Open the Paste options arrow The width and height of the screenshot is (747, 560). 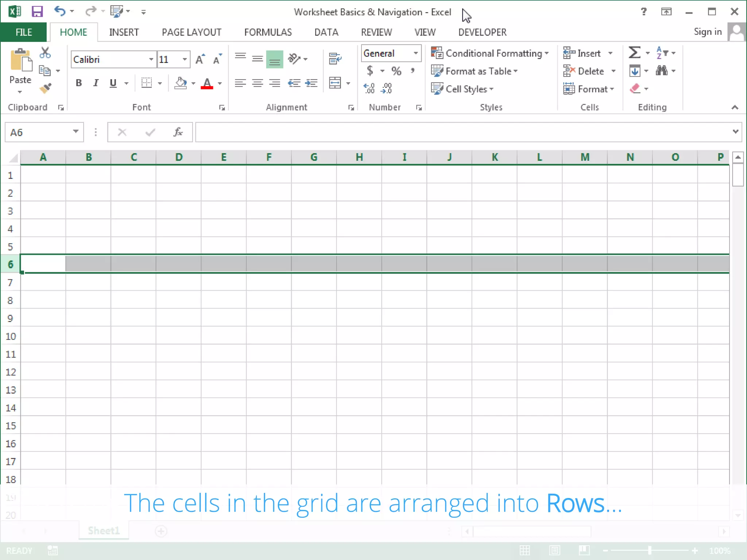click(x=20, y=92)
